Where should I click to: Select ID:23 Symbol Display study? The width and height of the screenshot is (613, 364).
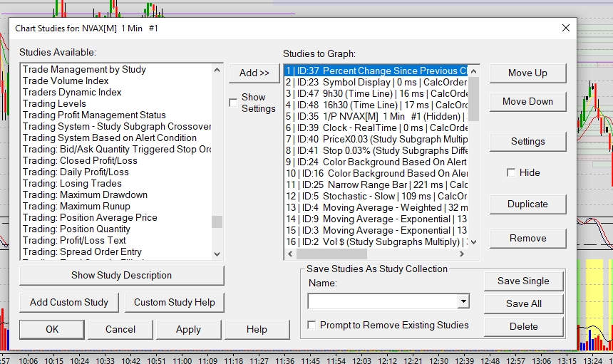tap(376, 83)
